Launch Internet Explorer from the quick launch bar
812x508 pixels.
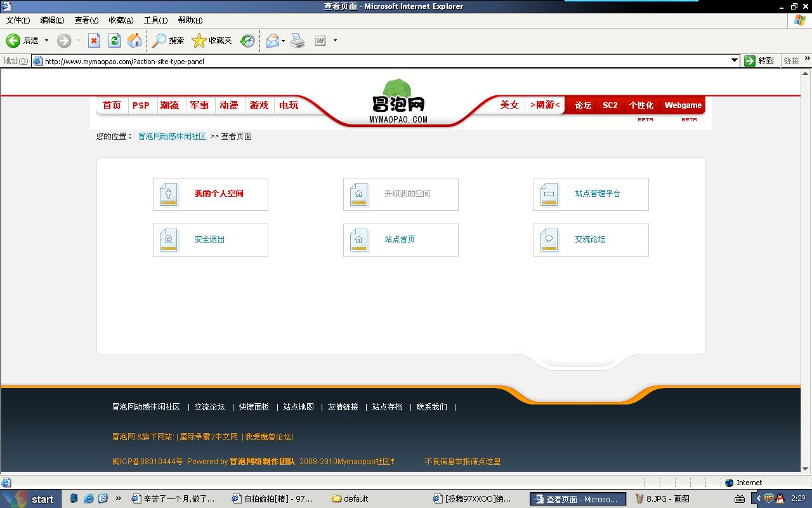89,498
